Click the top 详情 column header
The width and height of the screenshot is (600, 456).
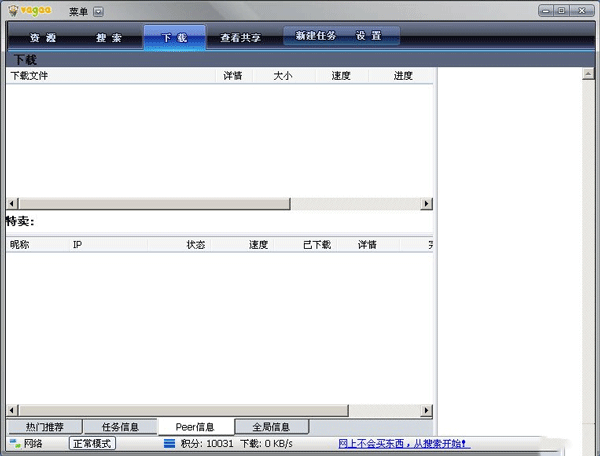tap(233, 75)
